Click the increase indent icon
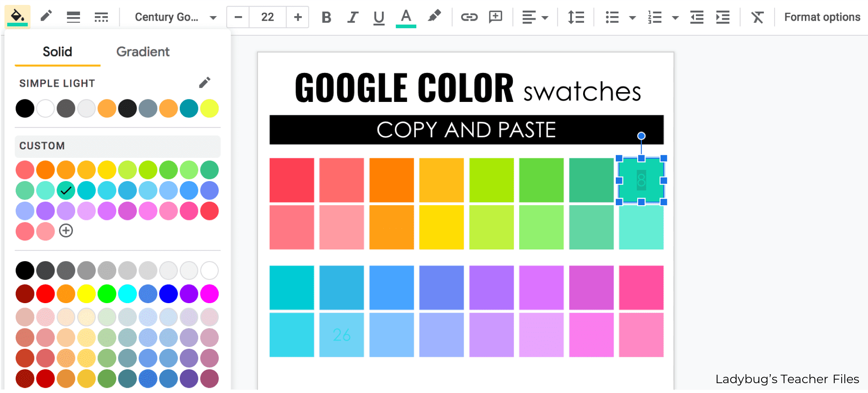 (x=723, y=17)
